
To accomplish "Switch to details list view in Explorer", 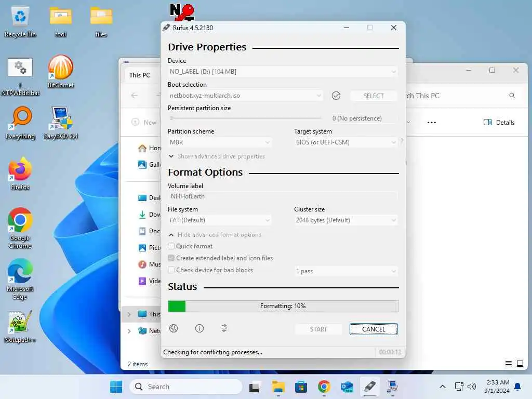I will [x=509, y=364].
